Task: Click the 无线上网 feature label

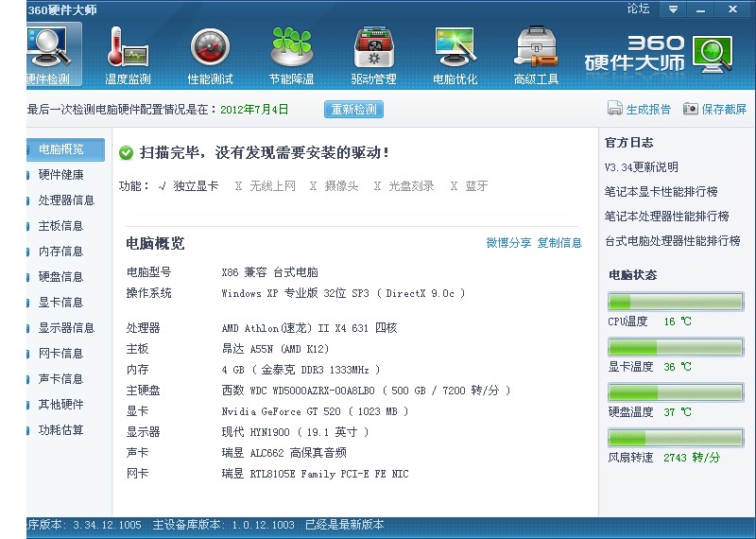Action: click(272, 186)
